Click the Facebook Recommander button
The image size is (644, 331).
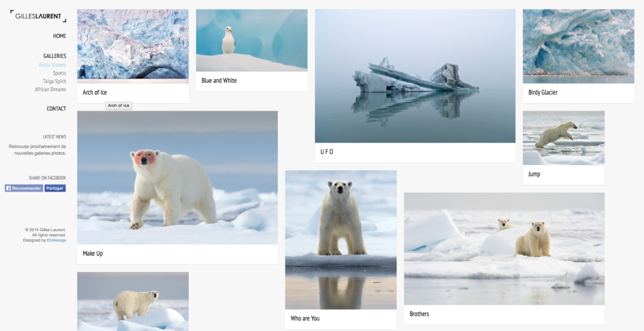point(24,188)
